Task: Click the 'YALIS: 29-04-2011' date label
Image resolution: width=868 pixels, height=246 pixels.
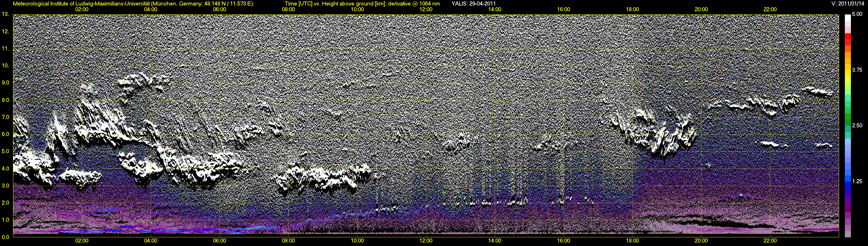Action: coord(473,4)
